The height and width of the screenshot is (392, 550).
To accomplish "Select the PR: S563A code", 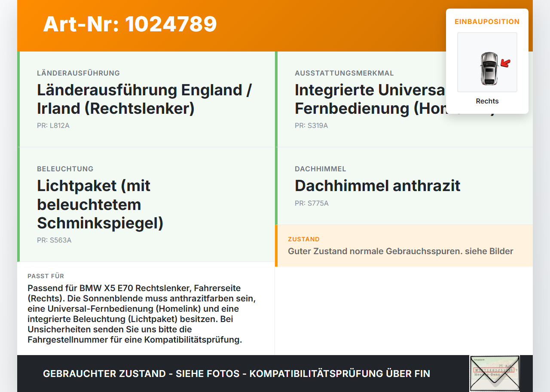I will click(54, 240).
